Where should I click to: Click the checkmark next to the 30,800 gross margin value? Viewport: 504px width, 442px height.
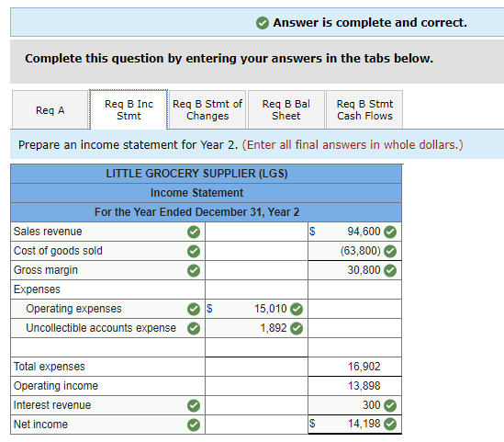click(x=390, y=270)
